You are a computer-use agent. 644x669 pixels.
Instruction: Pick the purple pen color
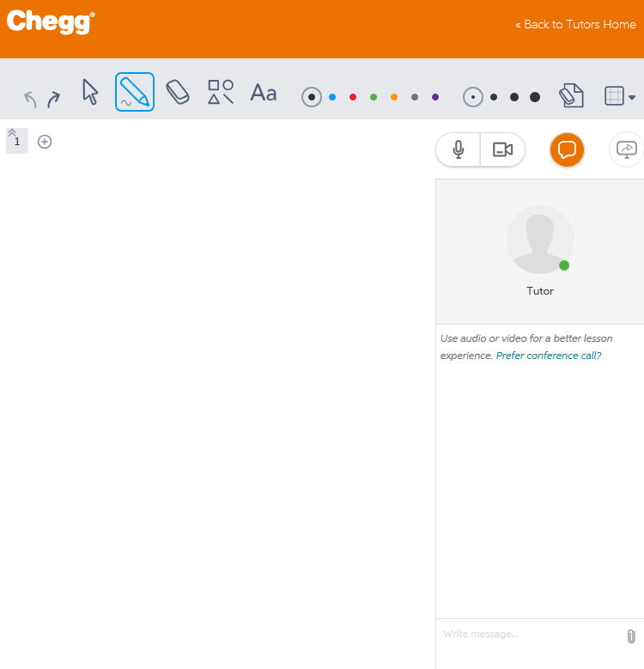pyautogui.click(x=435, y=97)
